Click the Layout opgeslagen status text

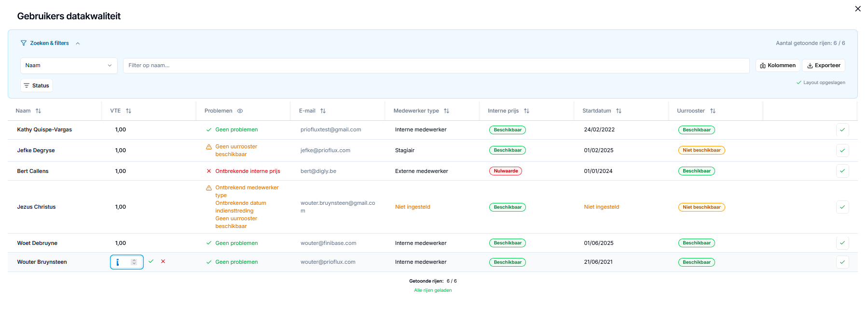(x=824, y=83)
